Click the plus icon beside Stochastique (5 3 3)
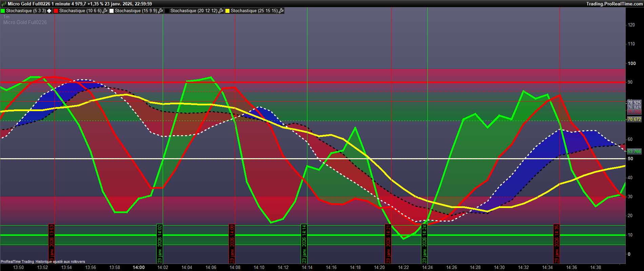This screenshot has height=271, width=644. [49, 11]
